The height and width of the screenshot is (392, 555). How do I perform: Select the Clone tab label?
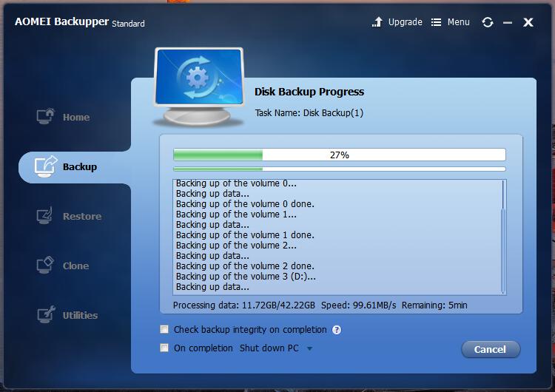pos(75,266)
